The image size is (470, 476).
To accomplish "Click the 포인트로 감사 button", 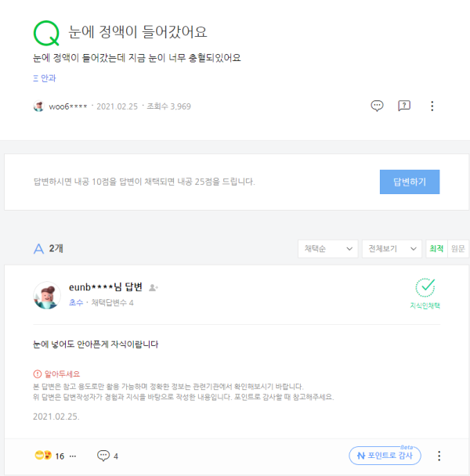I will pos(385,456).
